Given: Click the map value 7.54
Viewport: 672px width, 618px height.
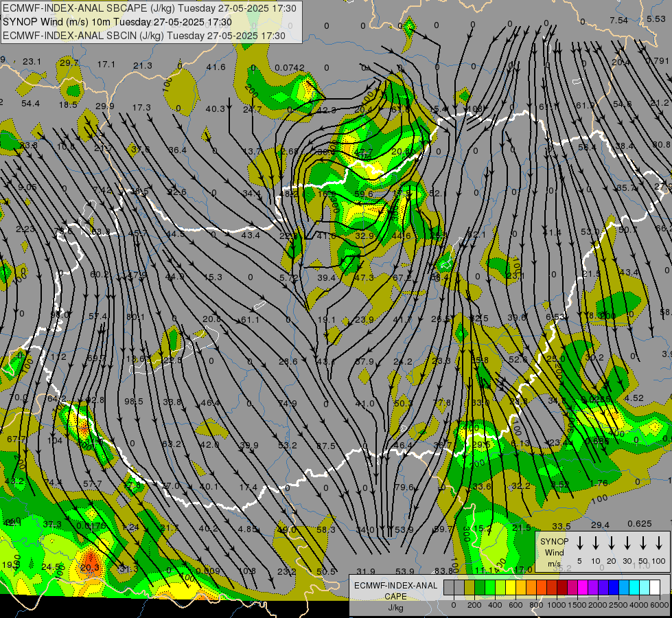Looking at the screenshot, I should (x=619, y=20).
